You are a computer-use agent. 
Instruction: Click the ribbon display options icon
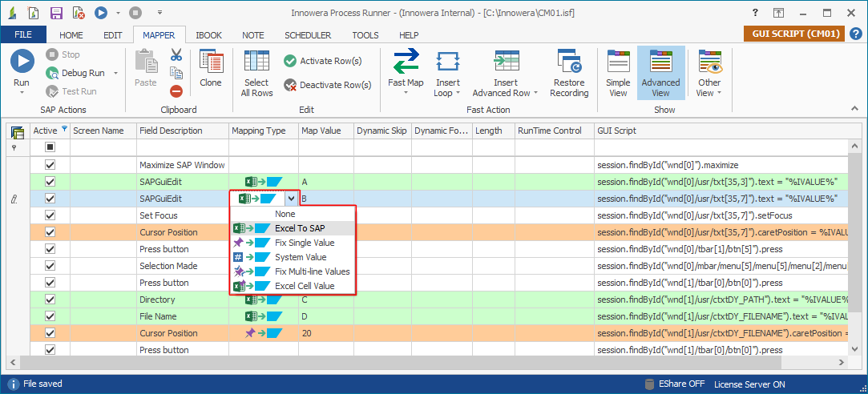[x=778, y=12]
